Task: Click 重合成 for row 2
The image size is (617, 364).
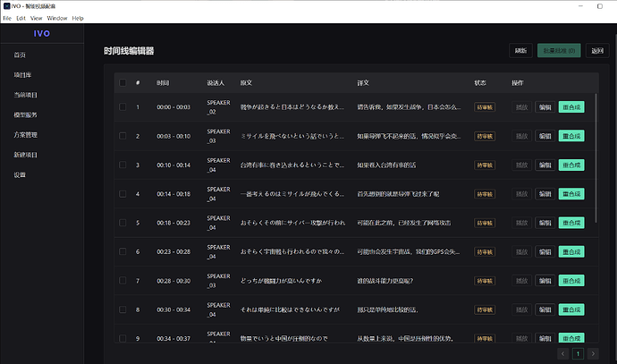Action: coord(571,136)
